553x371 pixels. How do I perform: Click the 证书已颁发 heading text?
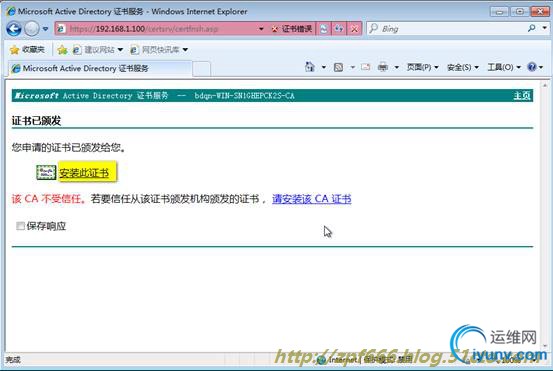tap(36, 121)
